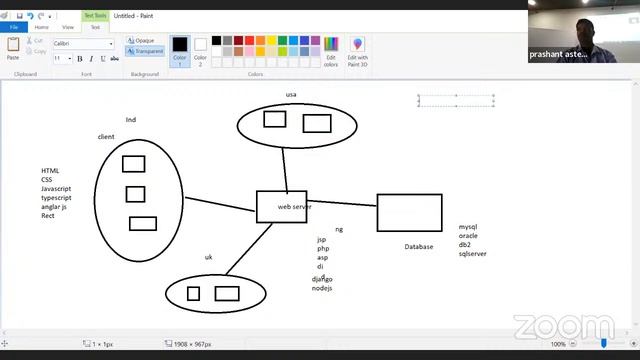
Task: Toggle italic formatting
Action: pos(91,59)
